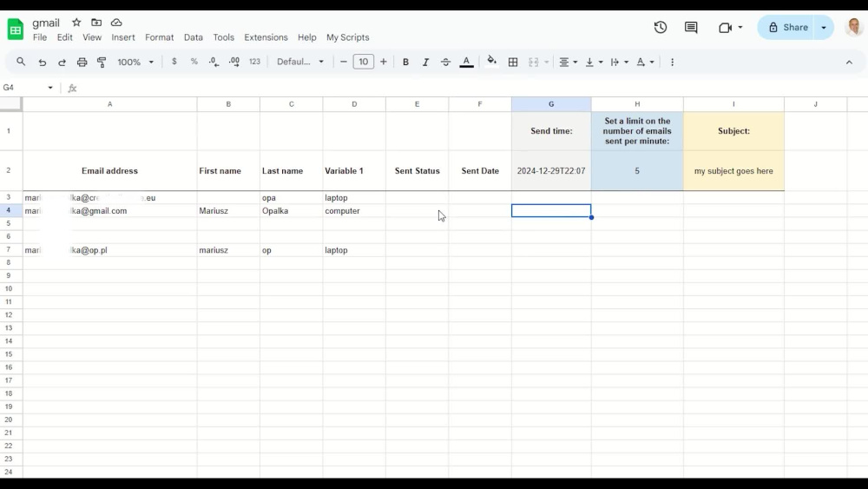Open the fill color picker
Image resolution: width=868 pixels, height=489 pixels.
[491, 62]
